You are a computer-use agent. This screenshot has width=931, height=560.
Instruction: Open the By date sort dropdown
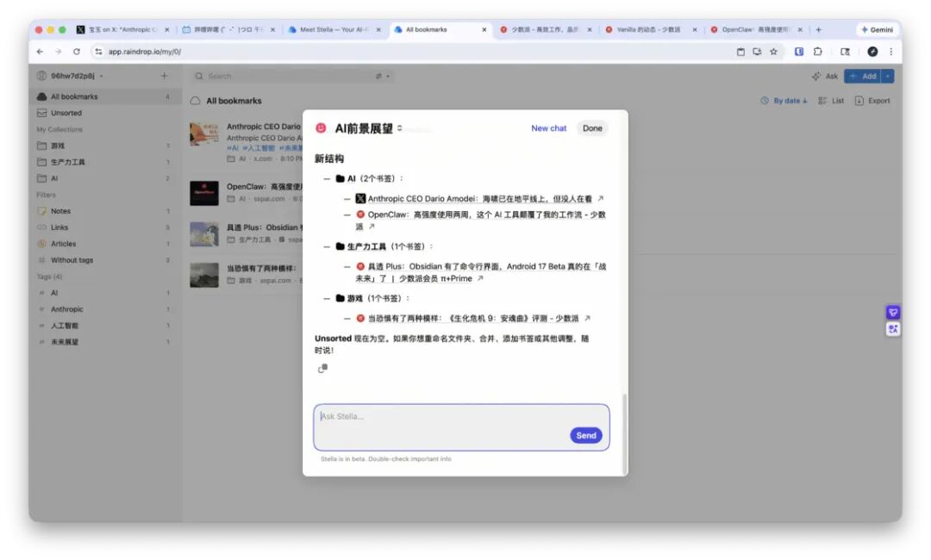click(x=784, y=101)
